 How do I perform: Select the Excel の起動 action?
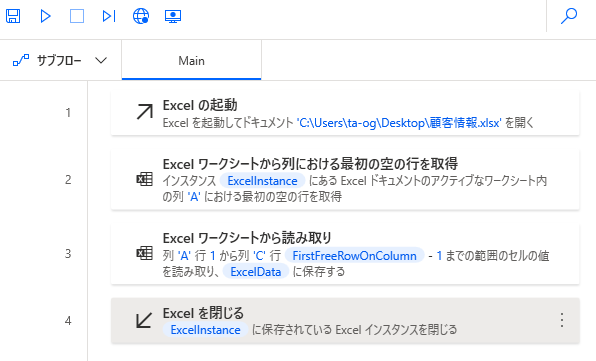345,113
